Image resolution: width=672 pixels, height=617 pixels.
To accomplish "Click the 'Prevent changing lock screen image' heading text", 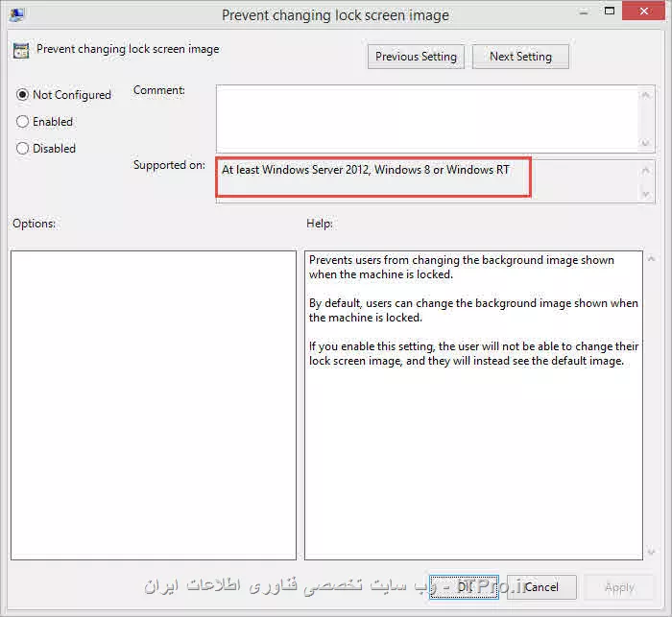I will [x=128, y=49].
